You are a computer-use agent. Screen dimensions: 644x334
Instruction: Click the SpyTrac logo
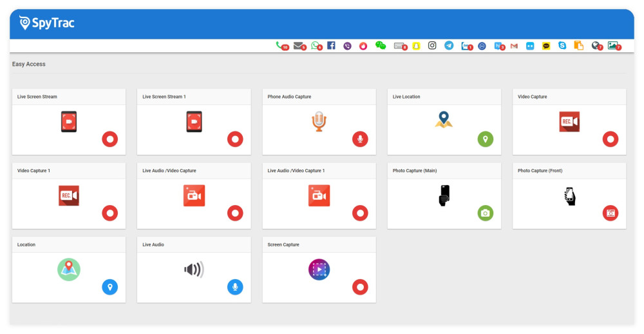pyautogui.click(x=47, y=23)
